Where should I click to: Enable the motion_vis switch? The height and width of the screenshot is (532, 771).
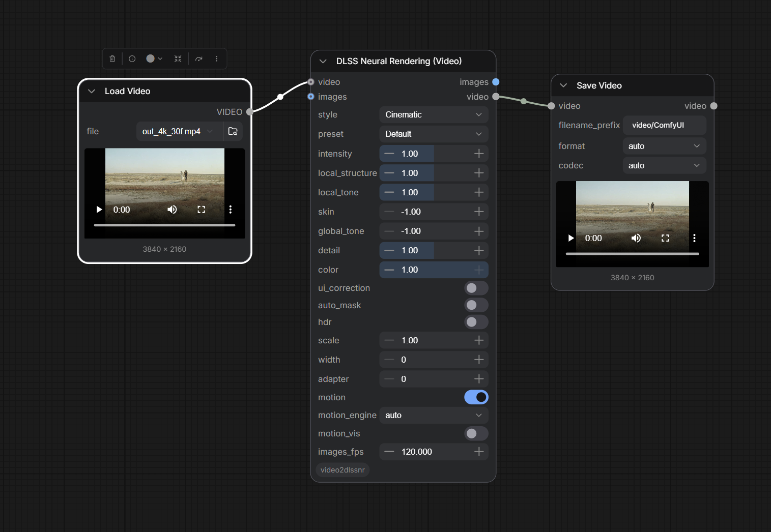pos(476,433)
